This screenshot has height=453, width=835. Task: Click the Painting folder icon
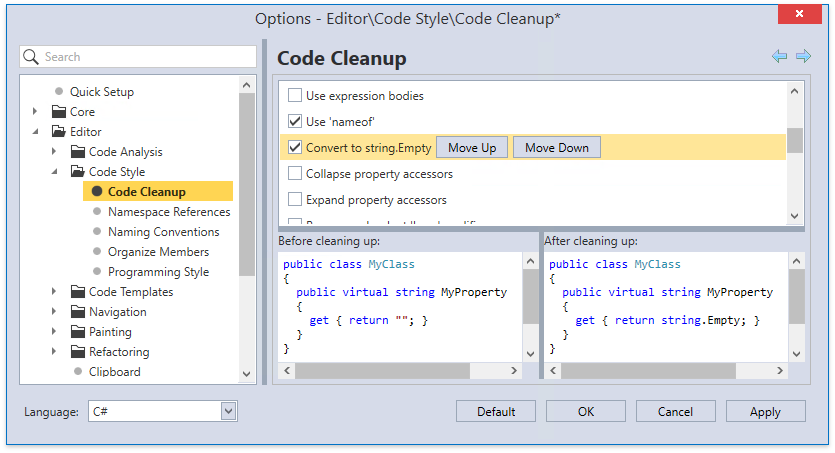[x=79, y=332]
